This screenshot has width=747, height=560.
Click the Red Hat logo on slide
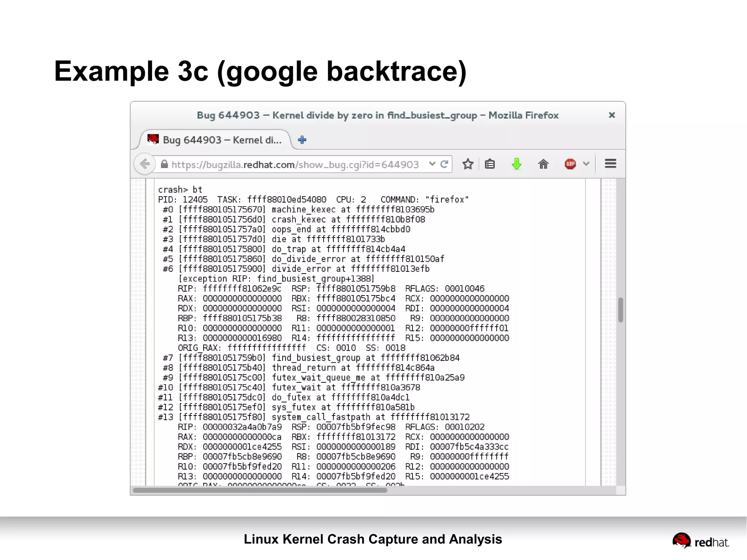tap(701, 540)
